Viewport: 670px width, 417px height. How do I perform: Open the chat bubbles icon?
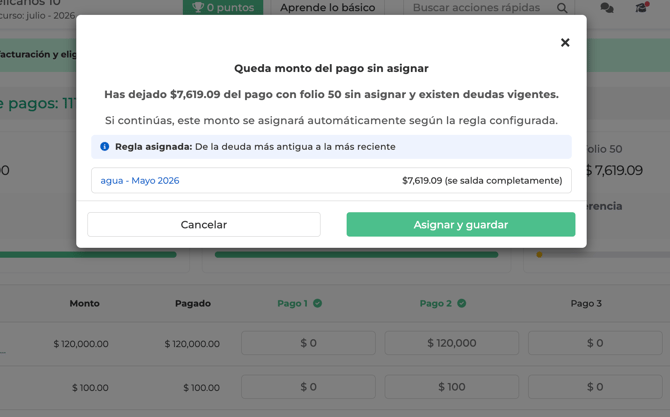(607, 8)
